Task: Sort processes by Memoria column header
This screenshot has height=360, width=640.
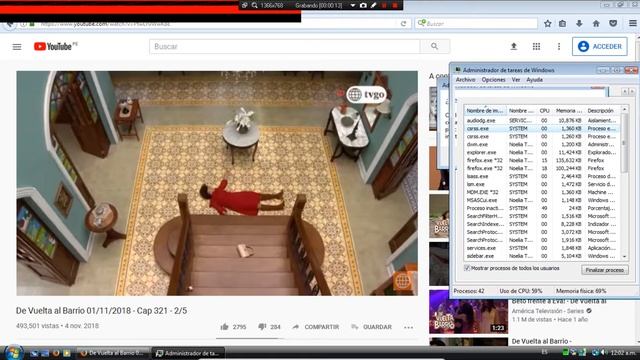Action: [569, 111]
